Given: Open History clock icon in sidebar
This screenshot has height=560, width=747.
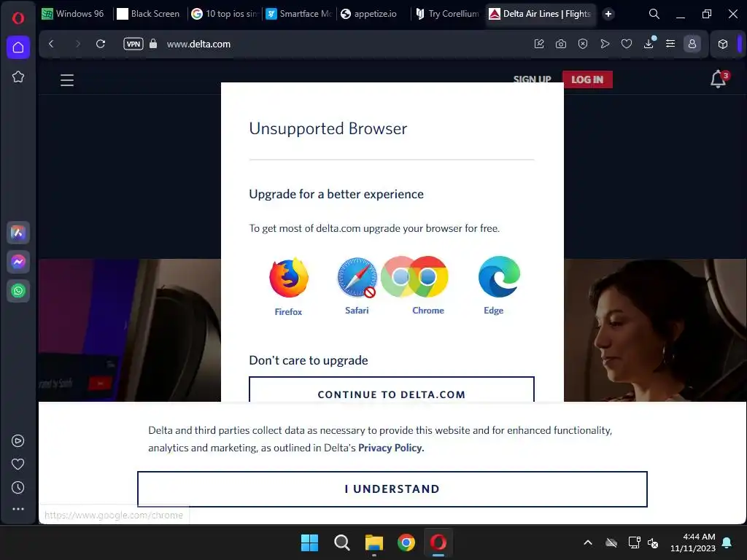Looking at the screenshot, I should click(18, 487).
